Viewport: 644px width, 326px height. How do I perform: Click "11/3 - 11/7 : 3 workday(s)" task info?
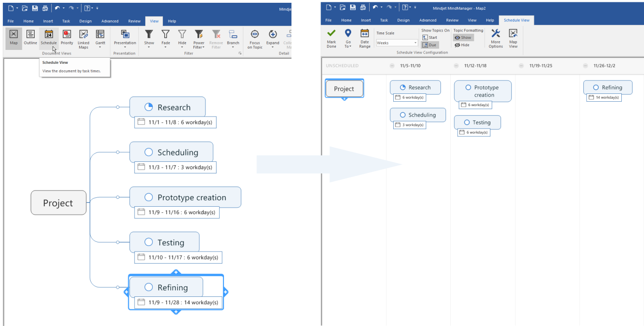[x=175, y=167]
